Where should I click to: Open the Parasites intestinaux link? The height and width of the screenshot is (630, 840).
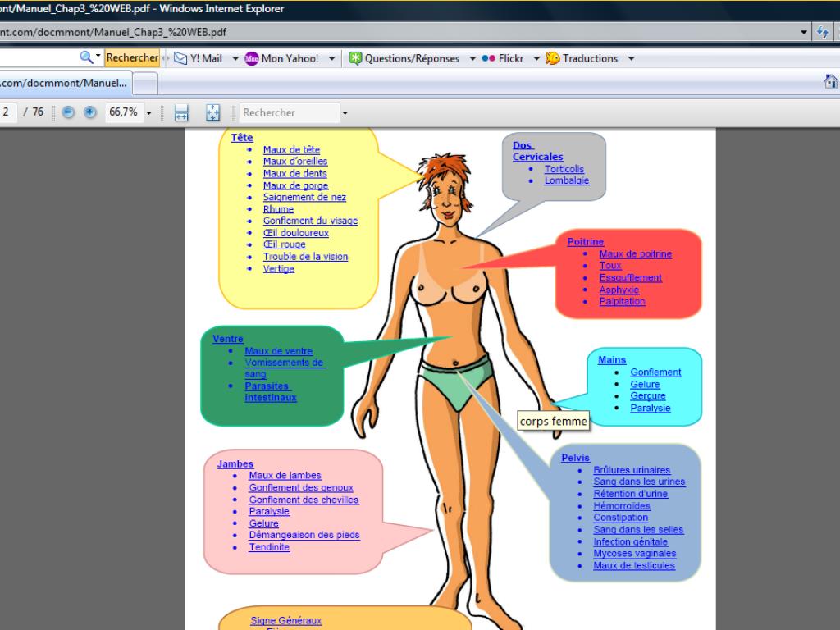(271, 392)
